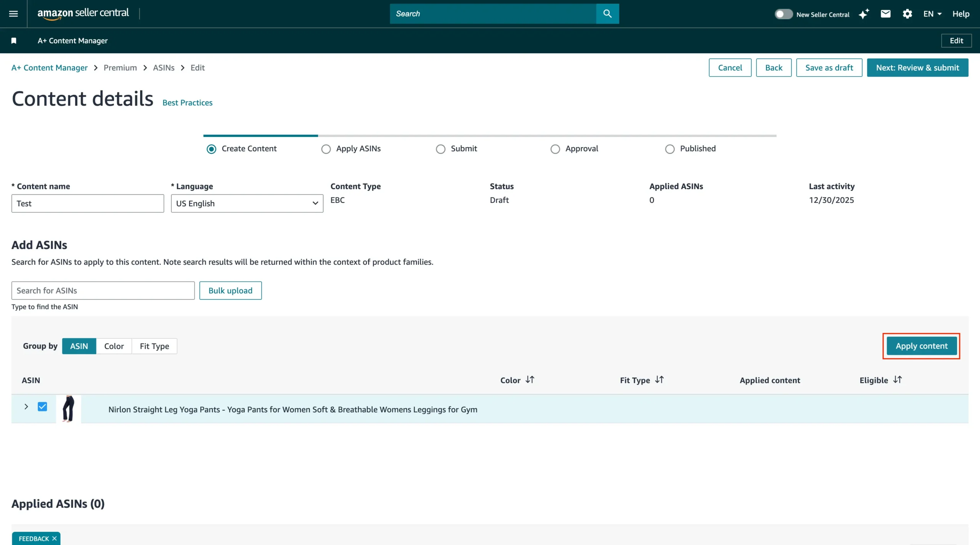Group by Color tab
This screenshot has height=545, width=980.
[114, 346]
